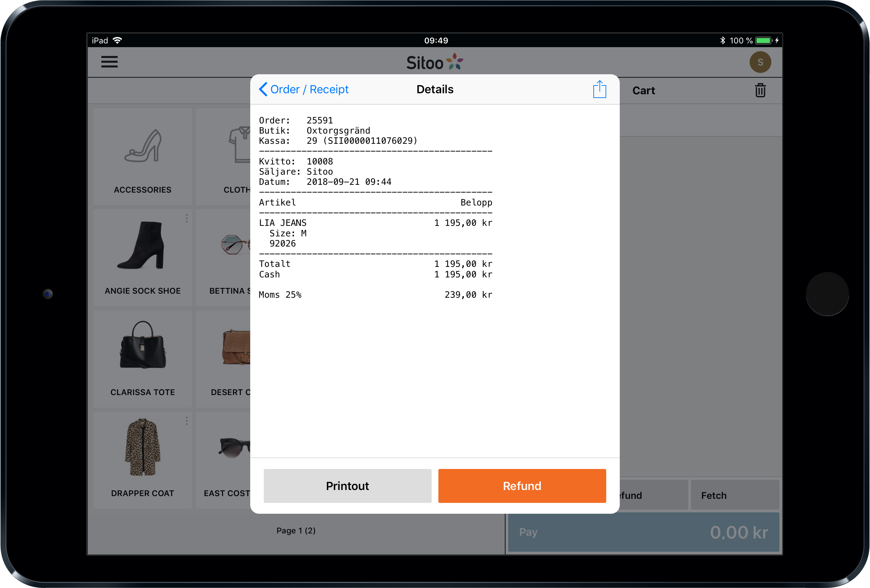Open the Accessories category tile
The height and width of the screenshot is (588, 870).
tap(143, 157)
